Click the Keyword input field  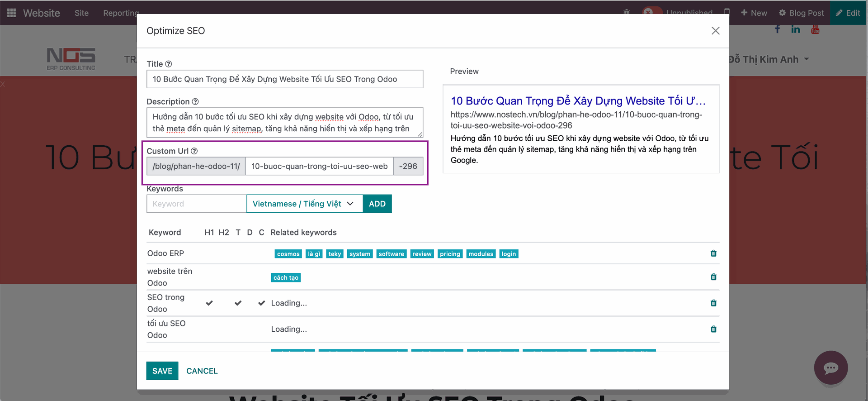(197, 204)
